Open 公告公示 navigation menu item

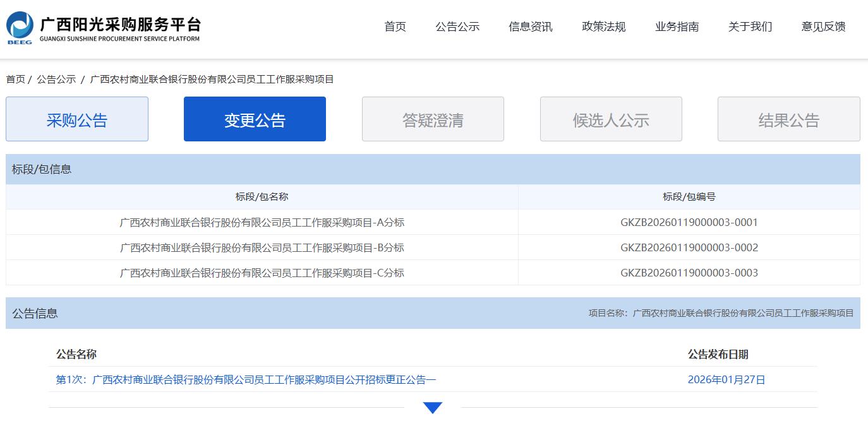457,27
